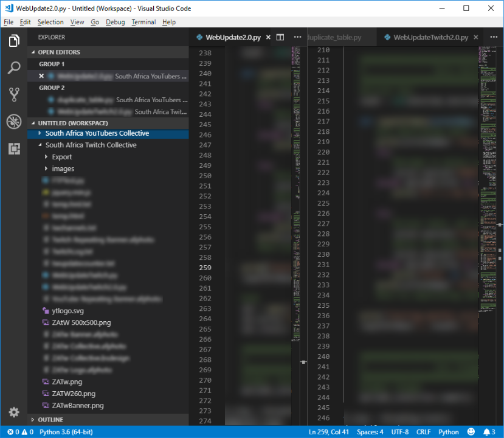Open the Edit menu
This screenshot has height=438, width=504.
(x=25, y=22)
